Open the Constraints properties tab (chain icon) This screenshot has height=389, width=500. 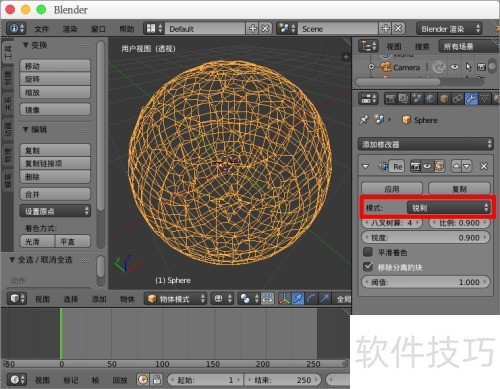(x=457, y=99)
